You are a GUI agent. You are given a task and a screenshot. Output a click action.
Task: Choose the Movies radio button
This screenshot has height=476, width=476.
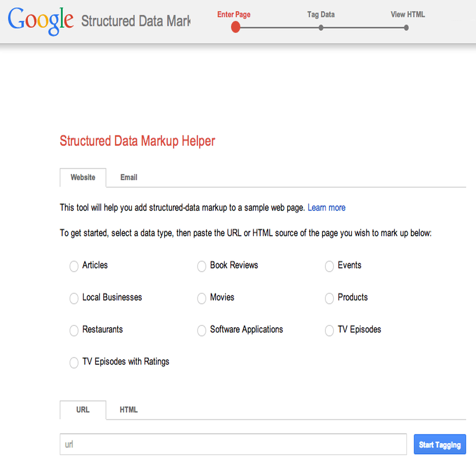tap(202, 298)
